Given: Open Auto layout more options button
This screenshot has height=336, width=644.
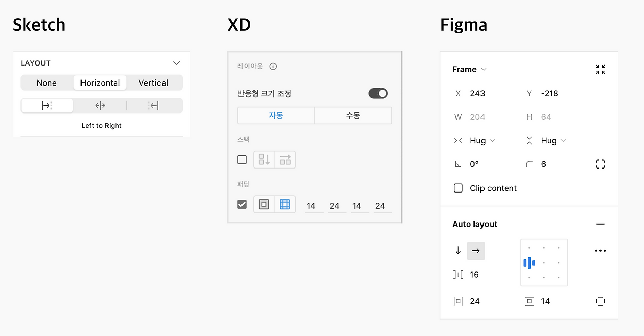Looking at the screenshot, I should coord(600,251).
